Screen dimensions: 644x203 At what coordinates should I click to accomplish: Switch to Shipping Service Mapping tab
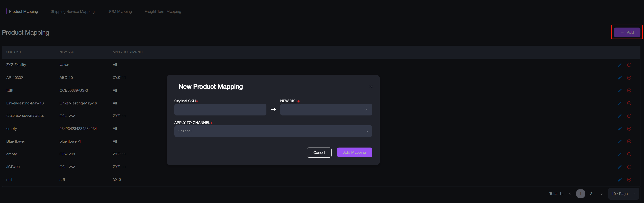point(73,11)
